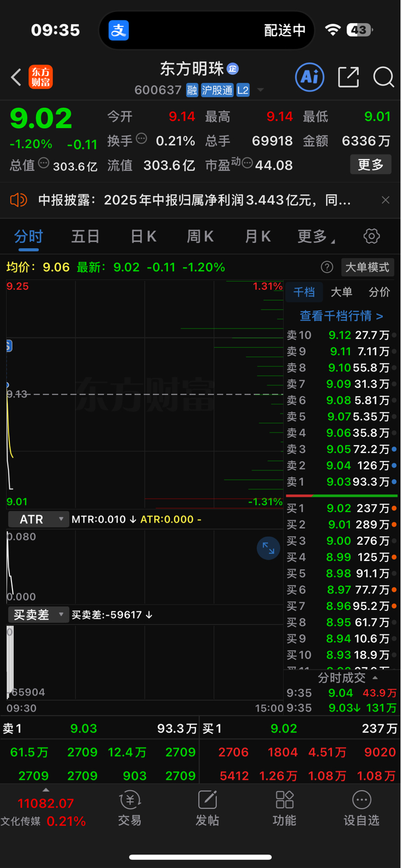This screenshot has height=868, width=401.
Task: Collapse the 分时成交 panel arrow
Action: click(375, 678)
